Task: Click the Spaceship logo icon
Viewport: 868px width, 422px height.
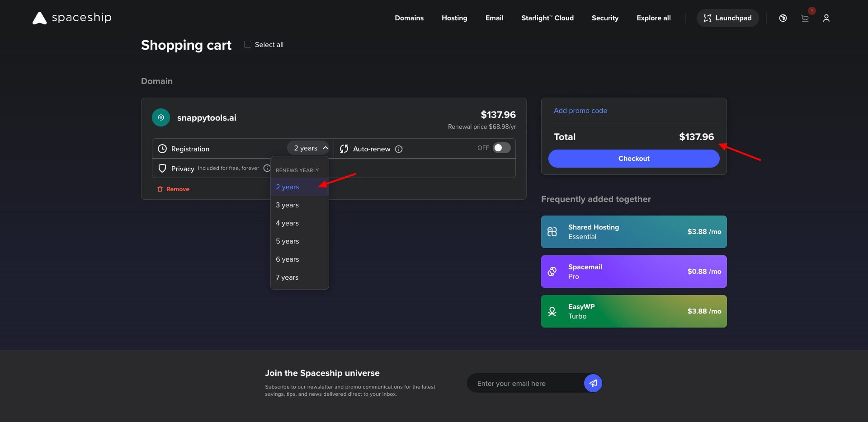Action: (x=40, y=18)
